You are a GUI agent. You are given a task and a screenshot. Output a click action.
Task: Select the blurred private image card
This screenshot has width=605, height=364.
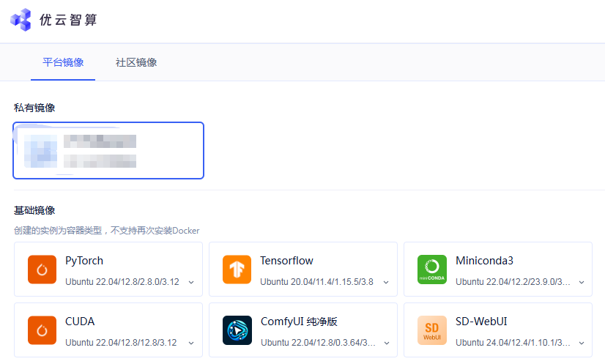coord(108,151)
